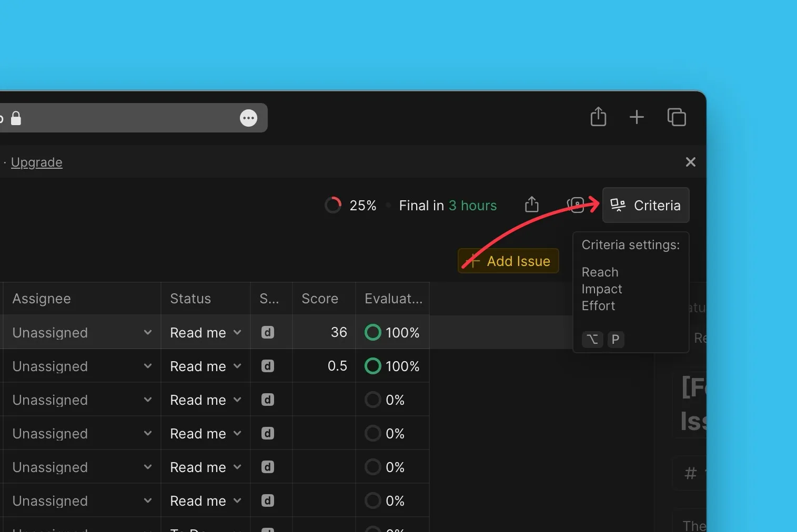
Task: Click the lock icon in address bar
Action: click(x=16, y=118)
